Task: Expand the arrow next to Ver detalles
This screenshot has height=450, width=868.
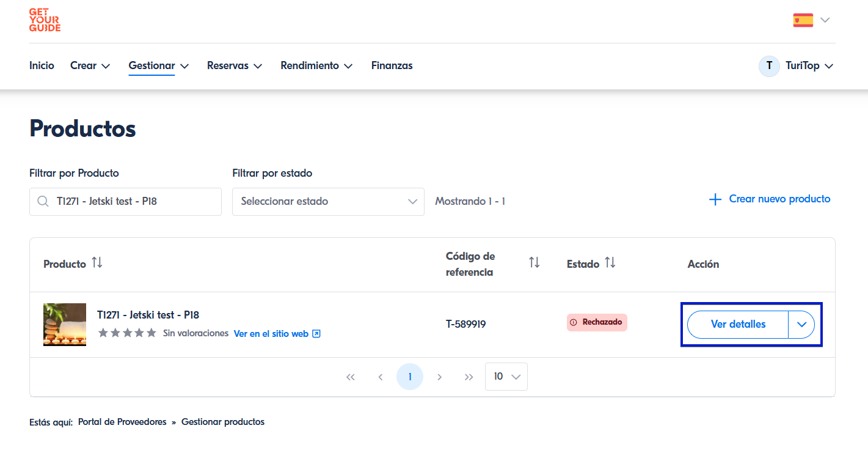Action: coord(801,325)
